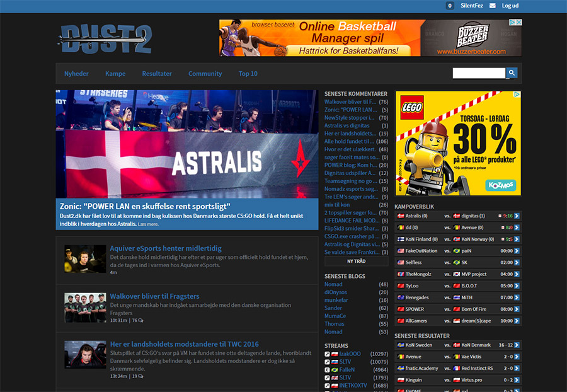Open TheMongolz vs MVP project arrow
This screenshot has width=567, height=392.
517,274
